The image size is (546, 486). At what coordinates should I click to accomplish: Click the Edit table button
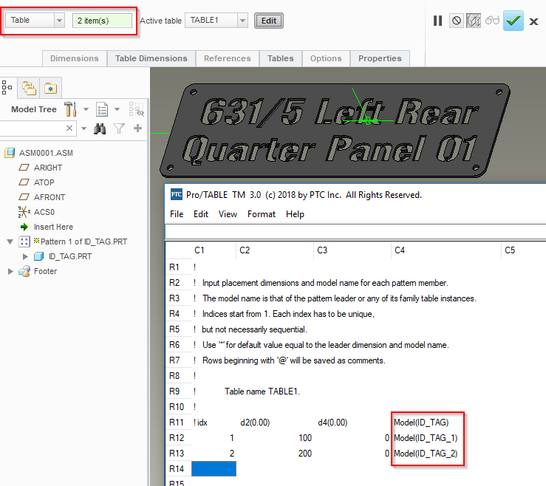coord(269,21)
